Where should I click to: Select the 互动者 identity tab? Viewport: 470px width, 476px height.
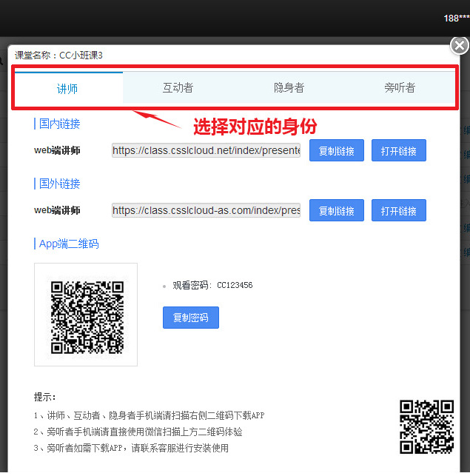pos(178,88)
